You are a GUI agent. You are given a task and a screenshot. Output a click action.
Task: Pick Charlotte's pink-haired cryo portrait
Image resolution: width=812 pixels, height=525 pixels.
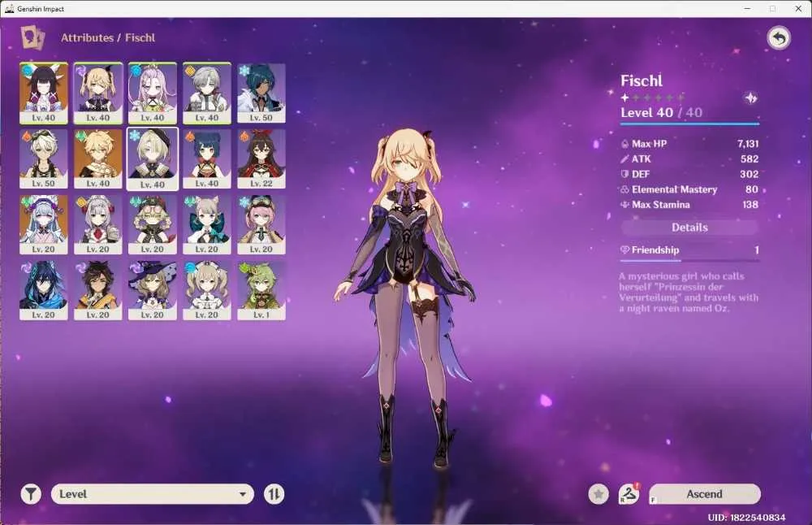[261, 225]
